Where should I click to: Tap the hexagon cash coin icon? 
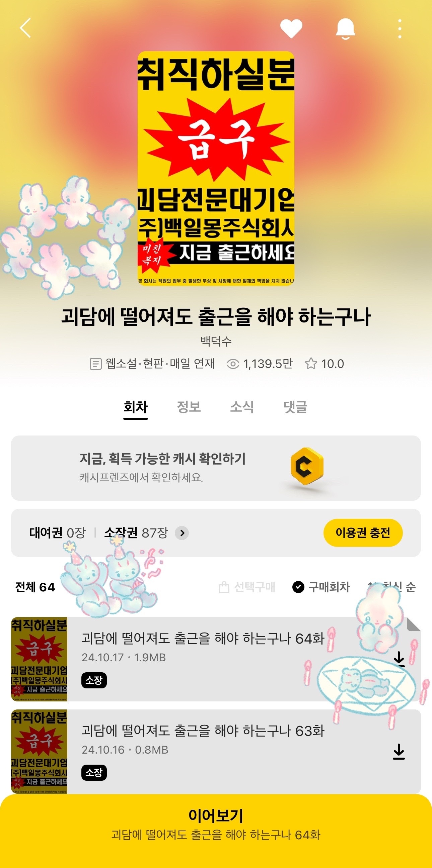click(x=307, y=466)
